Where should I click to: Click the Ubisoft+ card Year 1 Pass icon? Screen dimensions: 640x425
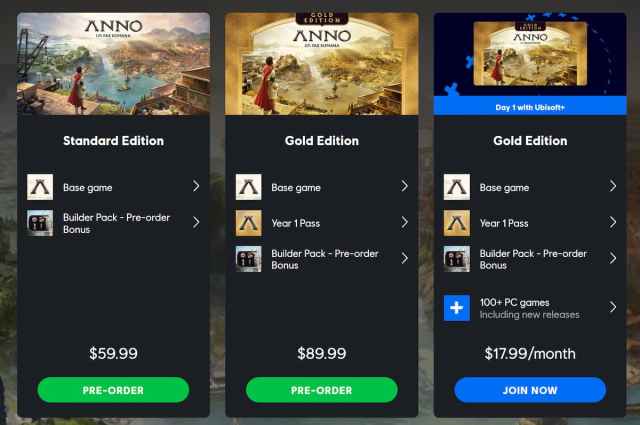[x=457, y=222]
